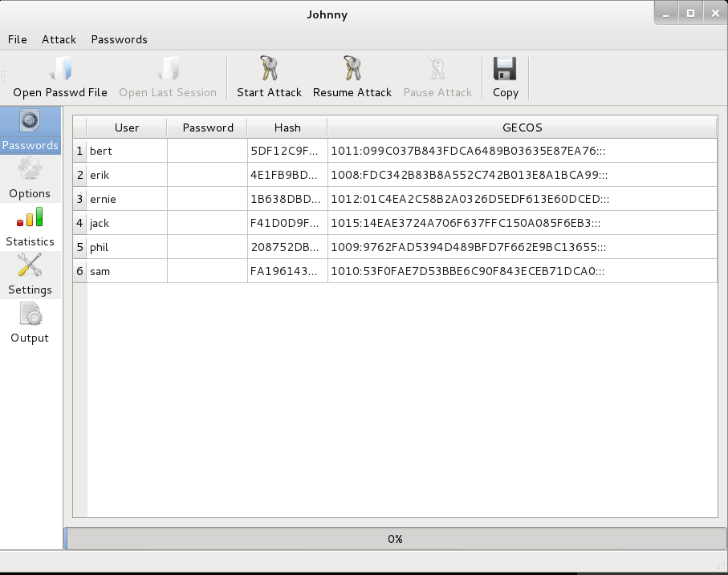Select row number 6 header for sam
Screen dimensions: 728x575
(79, 271)
